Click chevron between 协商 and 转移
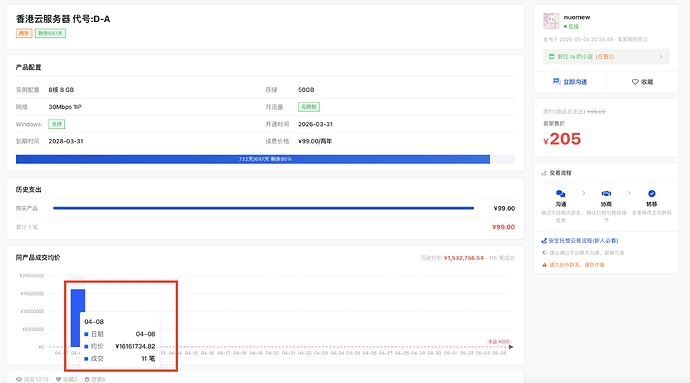Screen dimensions: 690x383 click(x=629, y=193)
